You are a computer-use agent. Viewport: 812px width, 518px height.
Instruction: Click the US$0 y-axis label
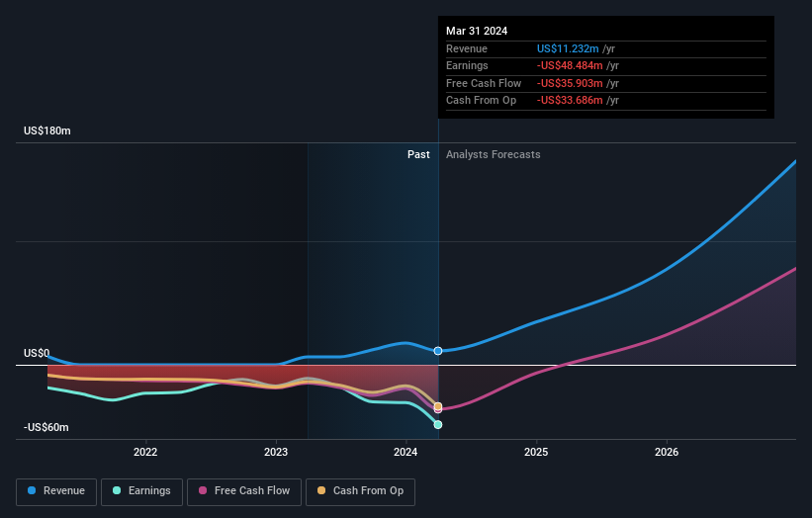[37, 354]
